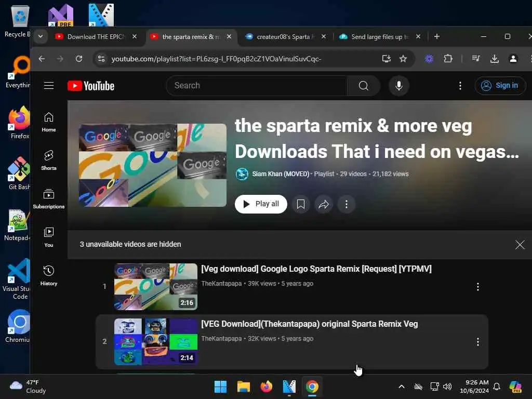Image resolution: width=532 pixels, height=399 pixels.
Task: Open the You section in sidebar
Action: click(x=49, y=237)
